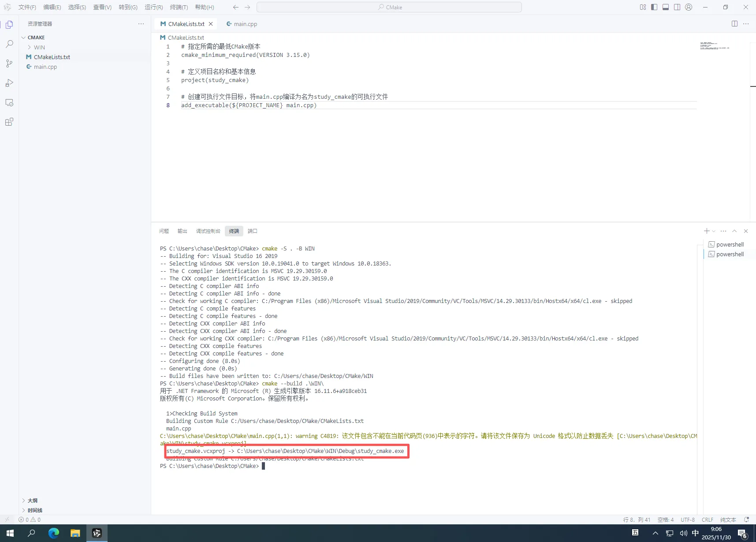Toggle the secondary sidebar visibility
756x542 pixels.
click(677, 7)
